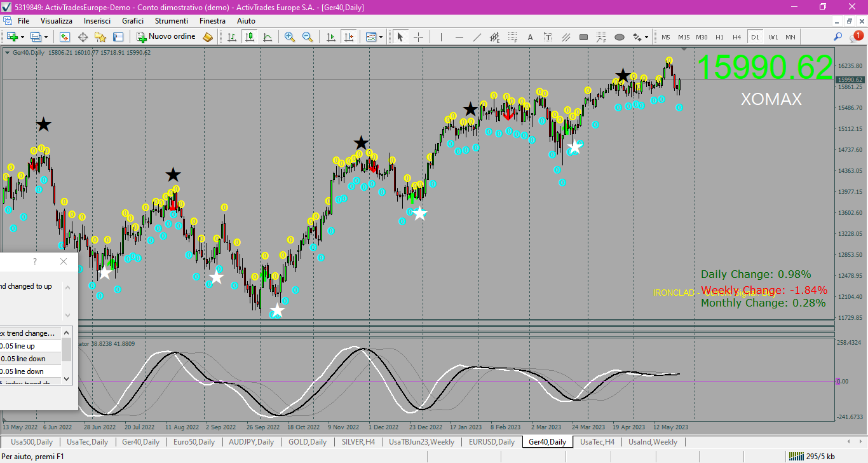This screenshot has width=868, height=463.
Task: Switch to W1 timeframe
Action: pyautogui.click(x=773, y=37)
